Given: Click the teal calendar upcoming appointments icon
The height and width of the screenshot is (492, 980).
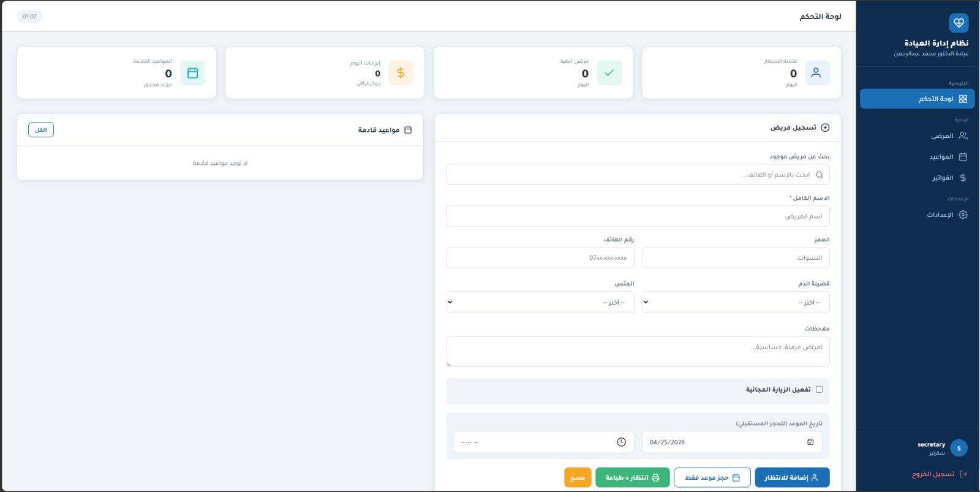Looking at the screenshot, I should (x=192, y=73).
